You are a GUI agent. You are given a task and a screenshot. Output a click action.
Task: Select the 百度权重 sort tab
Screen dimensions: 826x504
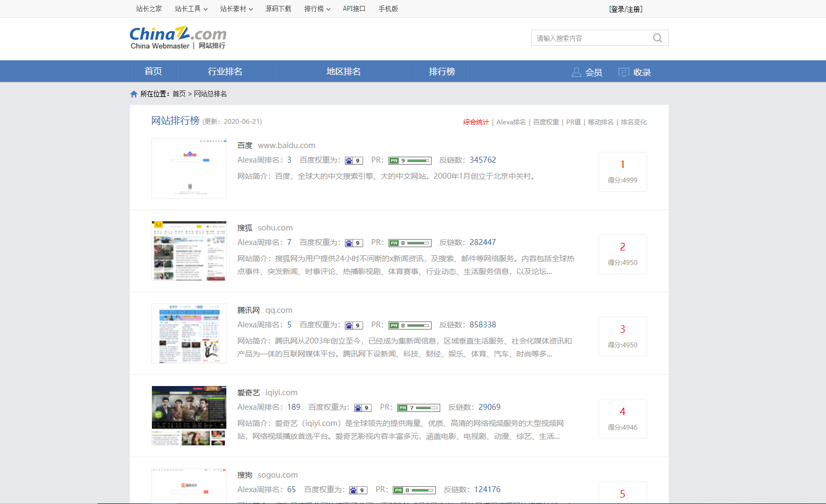click(x=546, y=122)
